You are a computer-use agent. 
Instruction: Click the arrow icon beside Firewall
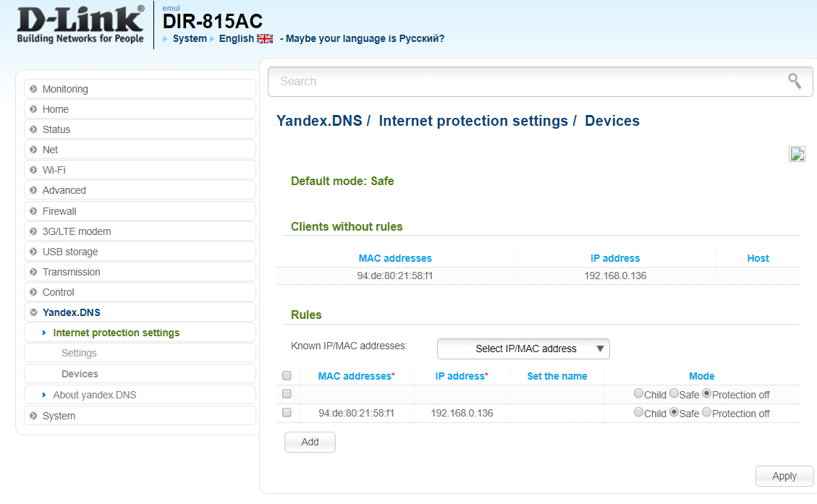33,211
